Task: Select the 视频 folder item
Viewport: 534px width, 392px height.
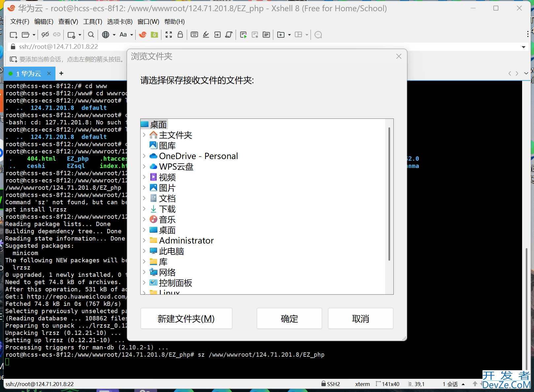Action: [x=163, y=177]
